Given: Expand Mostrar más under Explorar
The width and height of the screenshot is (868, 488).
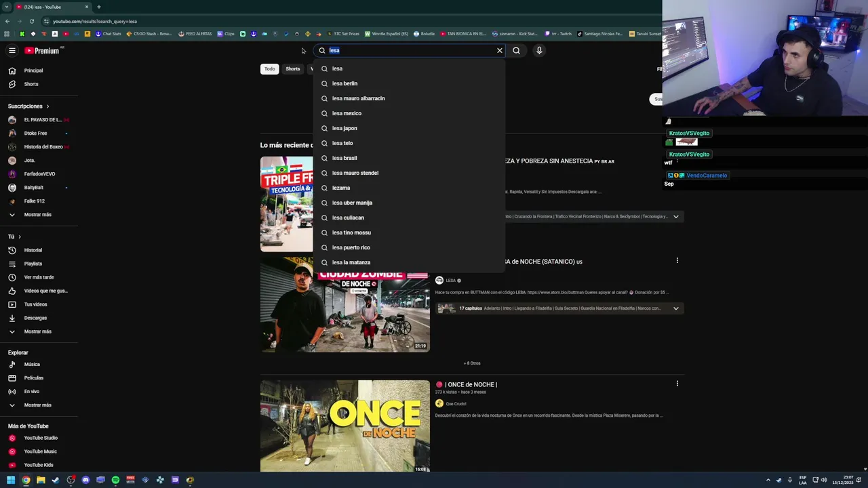Looking at the screenshot, I should [37, 405].
